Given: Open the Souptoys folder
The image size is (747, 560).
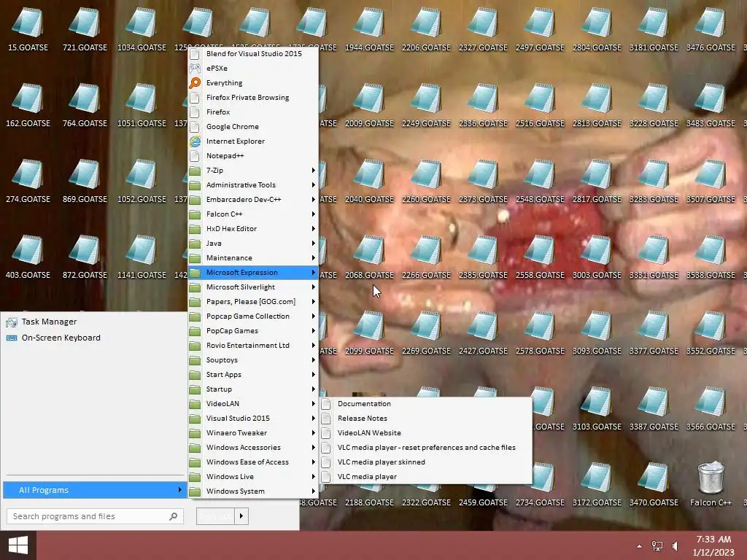Looking at the screenshot, I should 253,360.
